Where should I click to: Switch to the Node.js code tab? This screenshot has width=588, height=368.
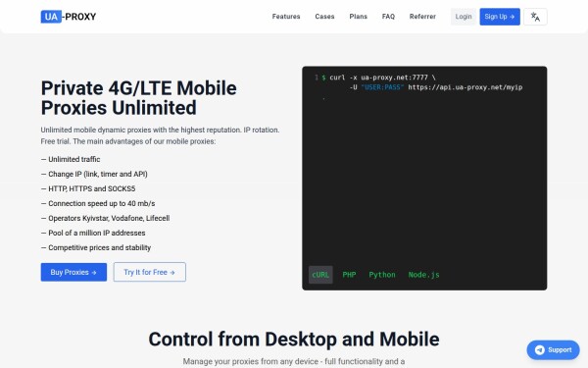click(x=423, y=275)
